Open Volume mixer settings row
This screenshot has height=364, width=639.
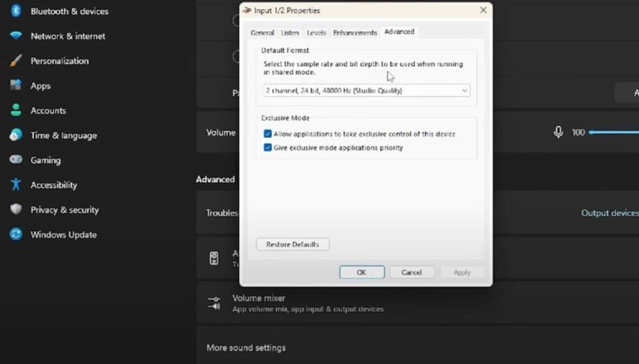click(x=417, y=304)
